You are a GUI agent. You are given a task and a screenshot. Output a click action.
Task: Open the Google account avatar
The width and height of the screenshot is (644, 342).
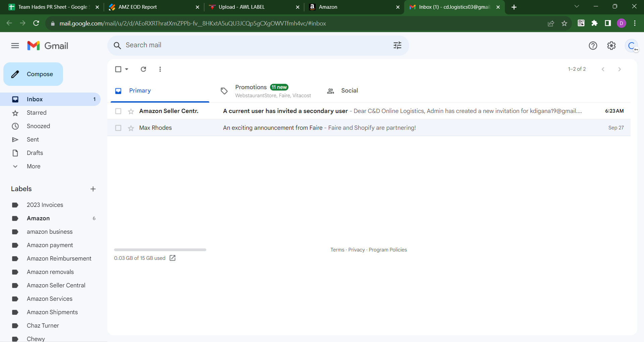tap(632, 46)
